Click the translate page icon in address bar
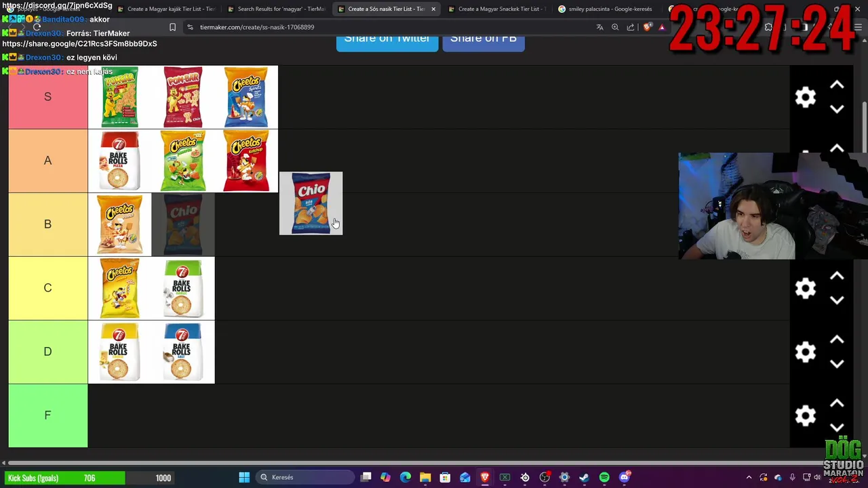 point(599,27)
